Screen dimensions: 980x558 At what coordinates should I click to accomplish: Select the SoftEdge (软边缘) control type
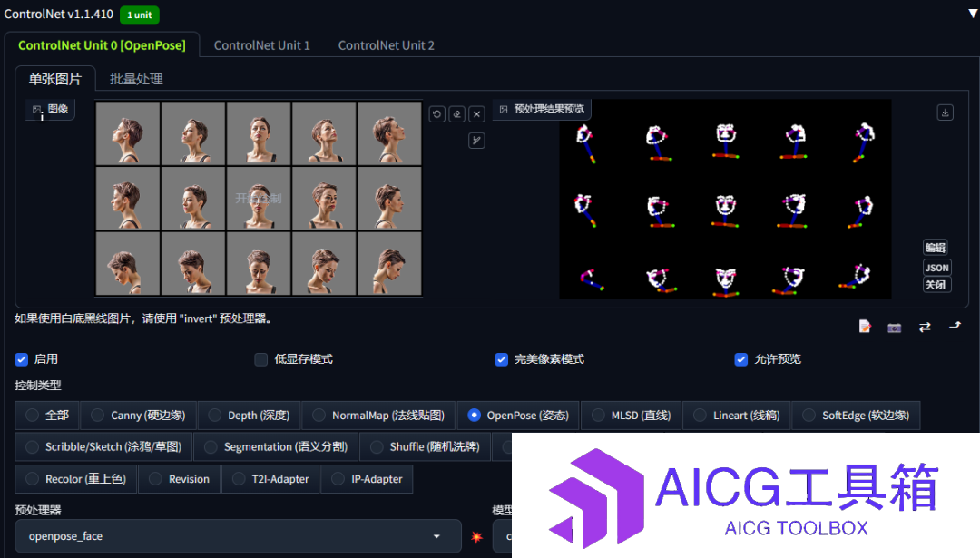[857, 416]
